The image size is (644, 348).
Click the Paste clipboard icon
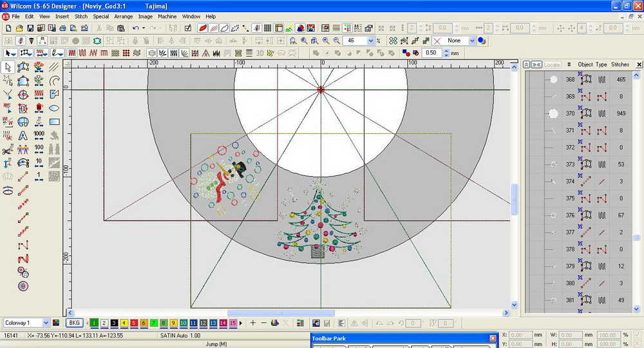[x=121, y=28]
